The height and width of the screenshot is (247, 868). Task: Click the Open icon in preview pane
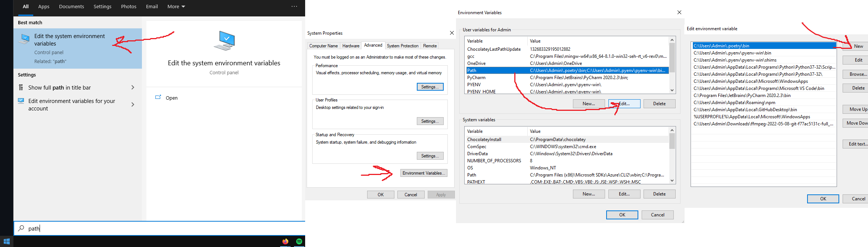coord(158,97)
